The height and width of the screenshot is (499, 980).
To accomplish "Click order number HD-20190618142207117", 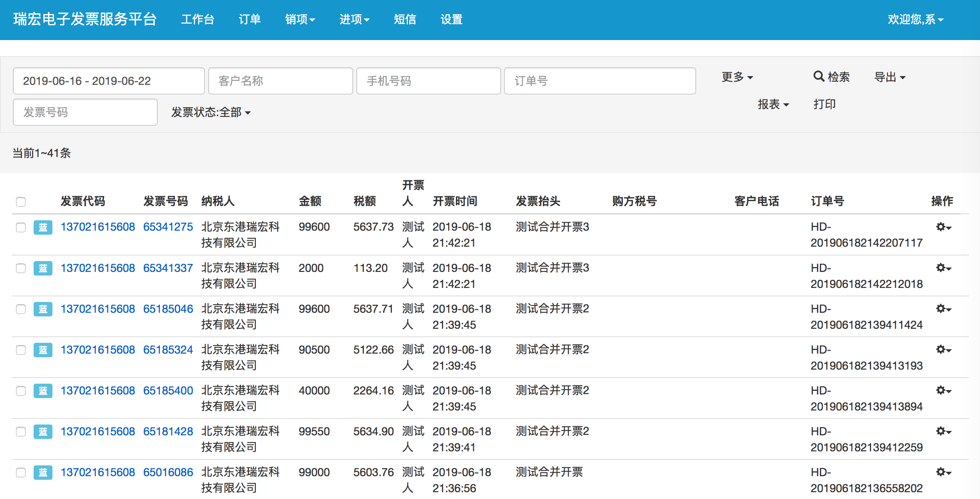I will (867, 235).
